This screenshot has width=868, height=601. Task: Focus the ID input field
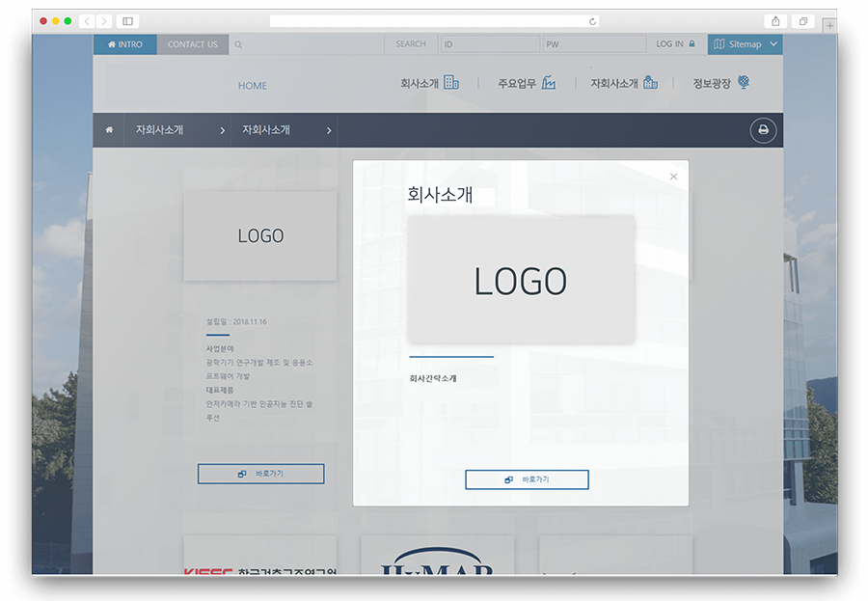[x=489, y=43]
